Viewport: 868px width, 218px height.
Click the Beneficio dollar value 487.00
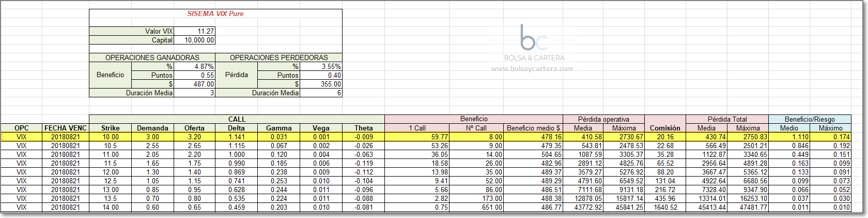[x=195, y=84]
